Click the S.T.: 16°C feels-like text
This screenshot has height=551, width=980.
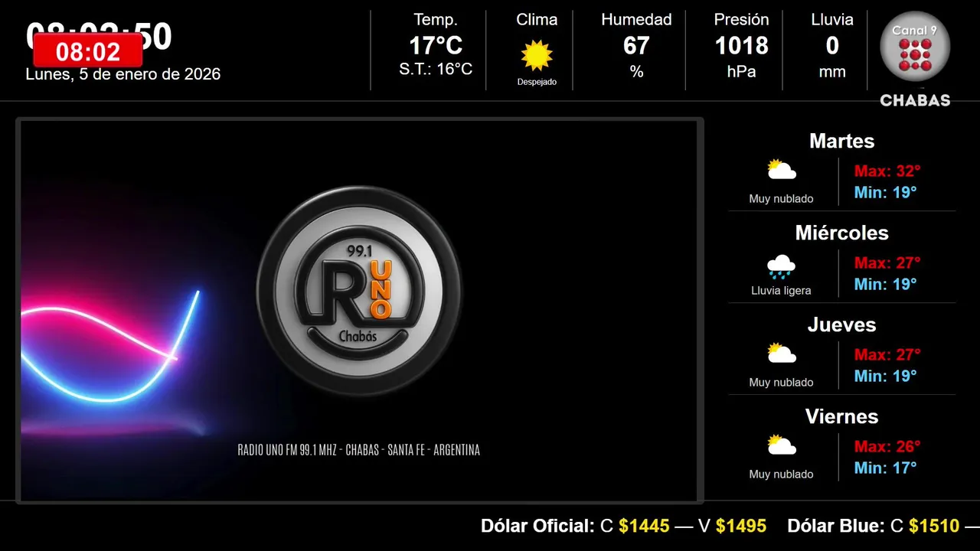point(436,70)
